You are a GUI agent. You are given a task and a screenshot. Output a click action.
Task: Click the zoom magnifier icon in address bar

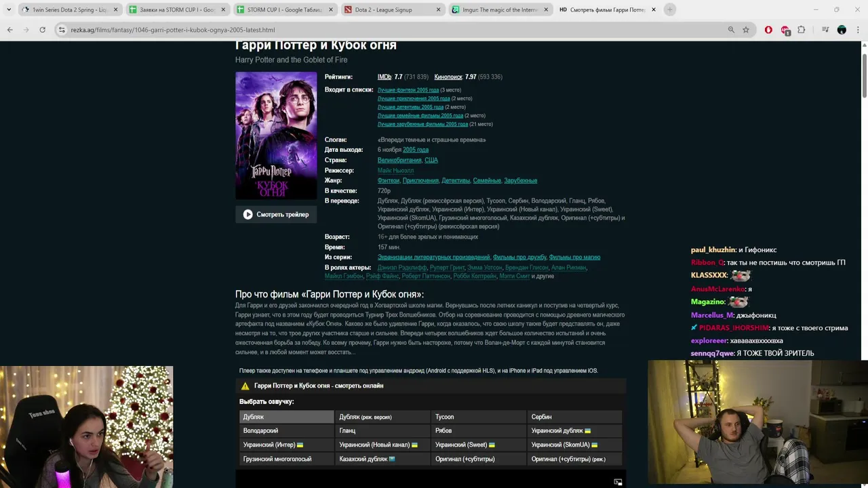click(731, 30)
